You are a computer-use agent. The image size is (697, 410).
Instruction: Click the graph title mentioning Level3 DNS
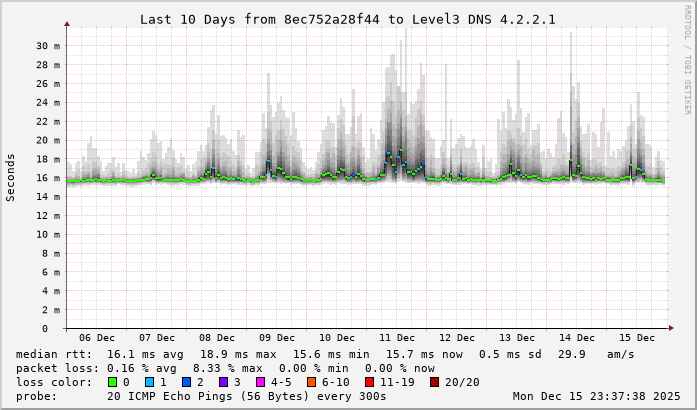pyautogui.click(x=347, y=19)
